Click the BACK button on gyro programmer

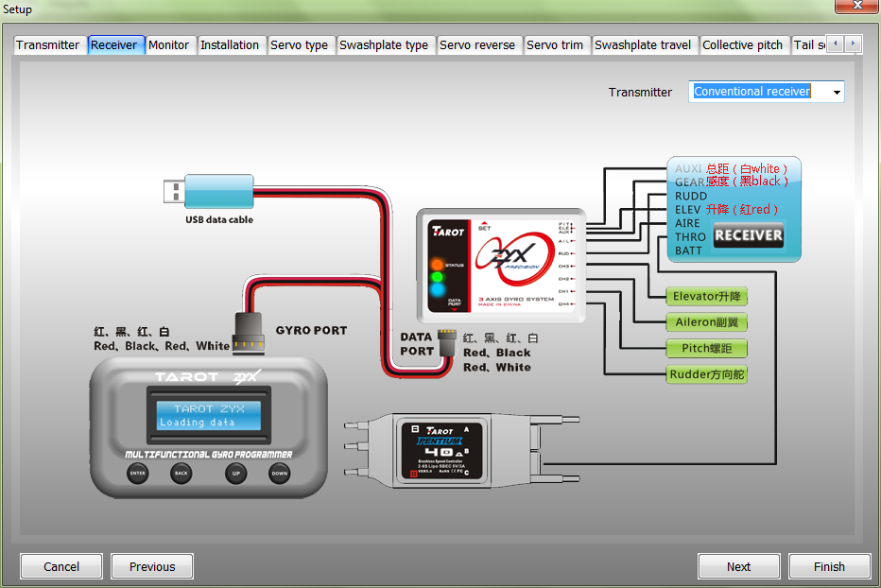point(181,473)
